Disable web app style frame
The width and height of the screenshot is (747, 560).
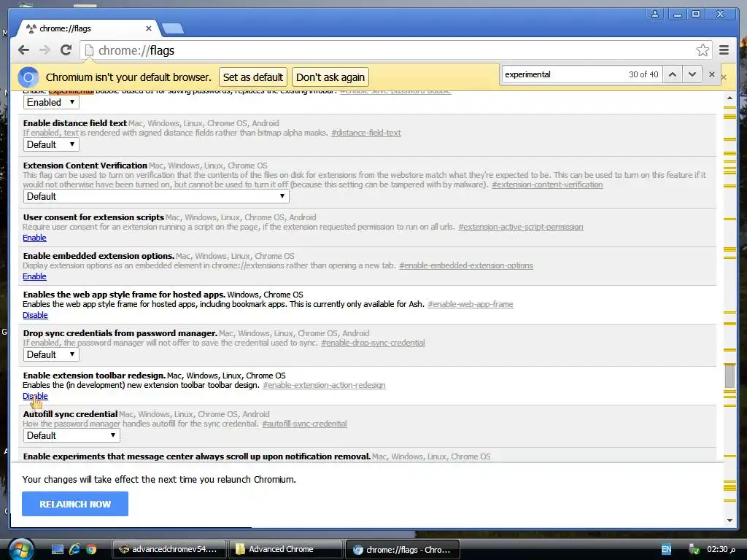[x=35, y=315]
